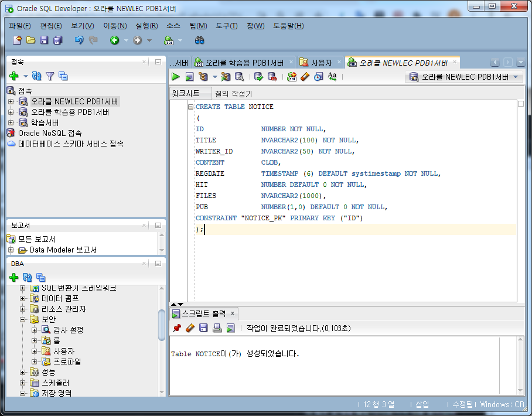The image size is (532, 416).
Task: Select 모든 보고서 tree item
Action: click(x=37, y=239)
